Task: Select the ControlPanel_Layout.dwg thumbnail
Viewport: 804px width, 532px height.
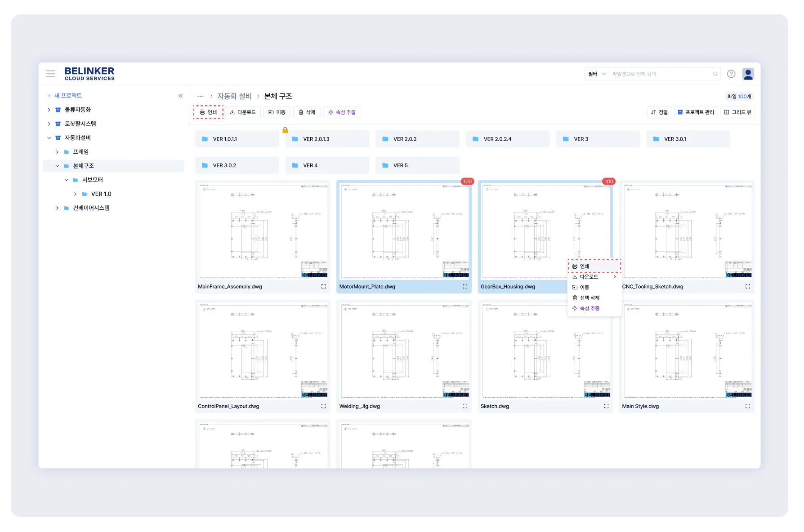Action: coord(263,351)
